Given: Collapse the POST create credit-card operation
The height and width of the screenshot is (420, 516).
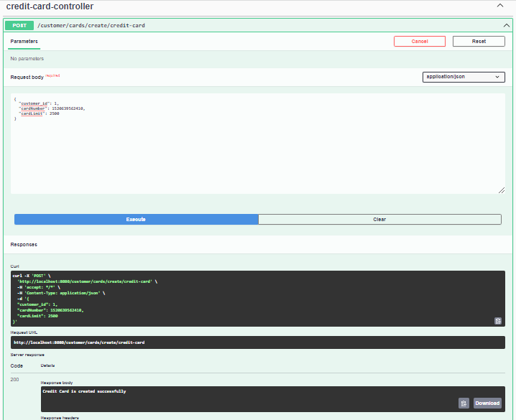Looking at the screenshot, I should click(x=506, y=25).
